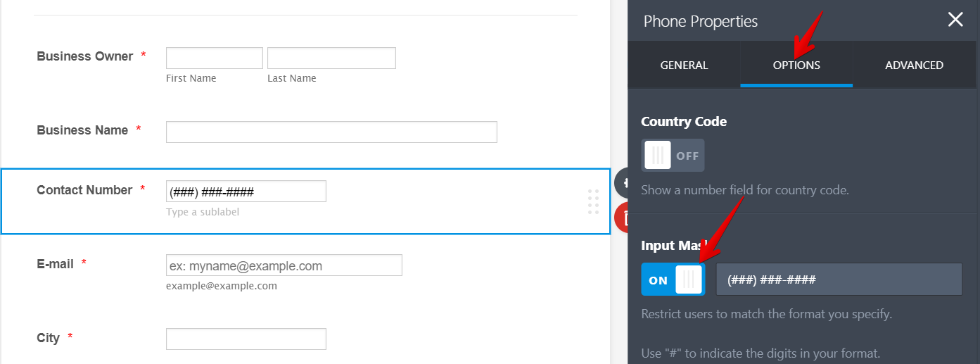Click the E-mail input field
980x364 pixels.
284,265
